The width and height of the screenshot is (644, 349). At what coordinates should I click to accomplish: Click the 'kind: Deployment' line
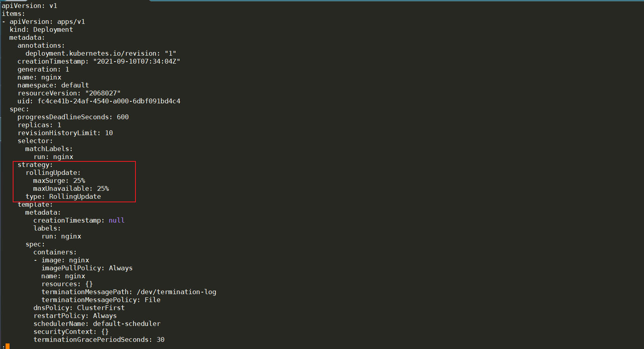click(x=41, y=30)
